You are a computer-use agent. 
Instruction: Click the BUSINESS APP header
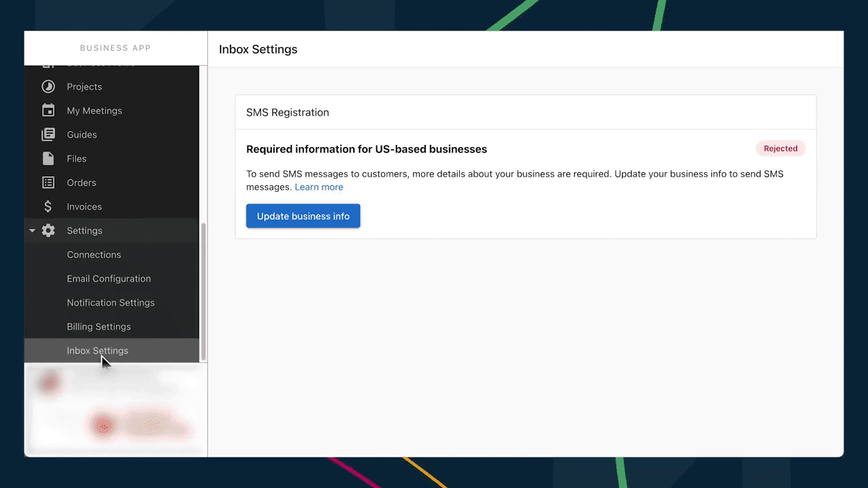[x=115, y=47]
